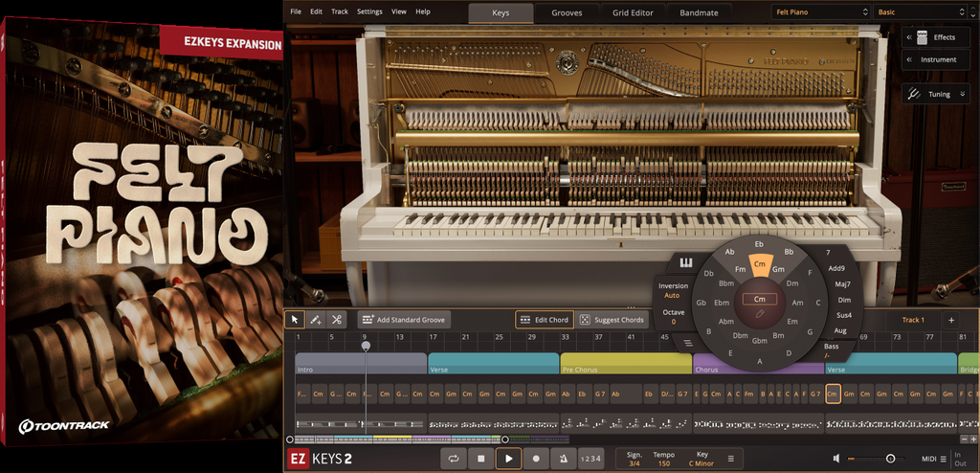980x473 pixels.
Task: Pick Eb on the chord wheel
Action: [759, 244]
